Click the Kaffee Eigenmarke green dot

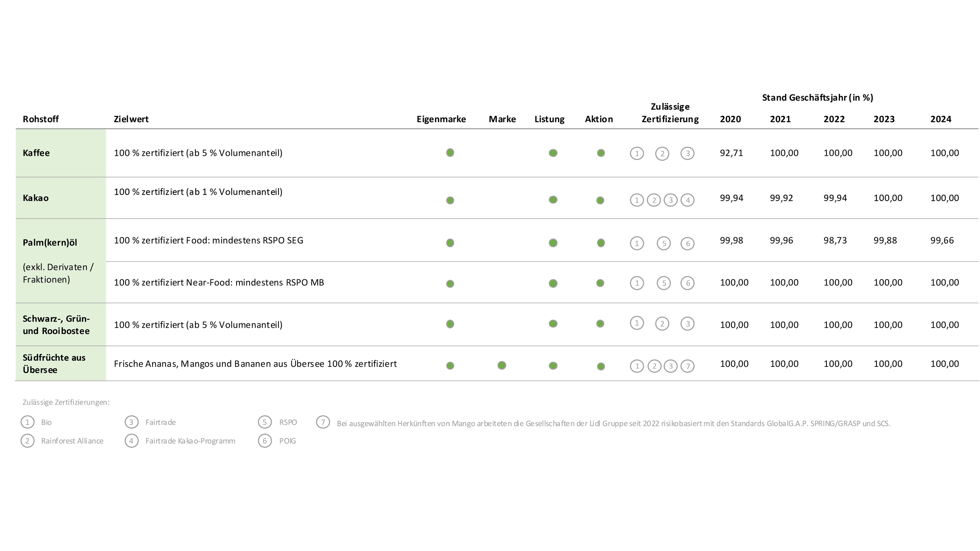point(450,153)
